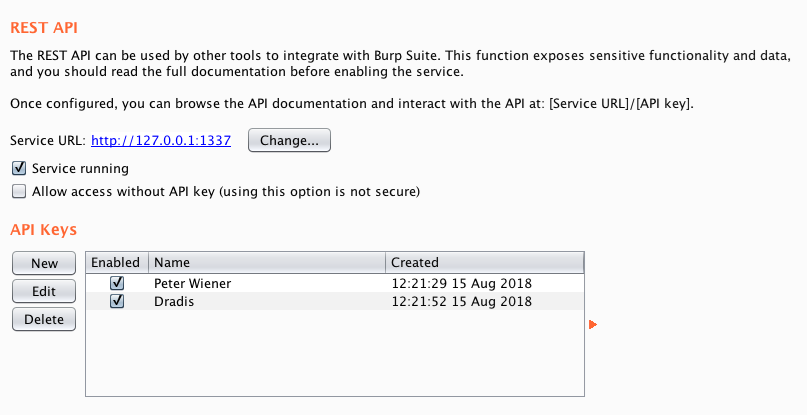Click the orange arrow beside the keys table

tap(593, 324)
